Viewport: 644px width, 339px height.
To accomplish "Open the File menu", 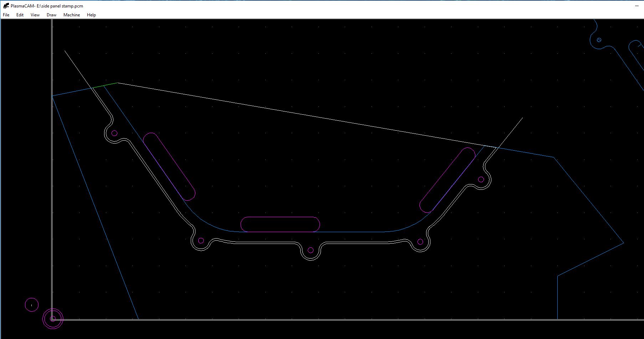I will [x=6, y=15].
